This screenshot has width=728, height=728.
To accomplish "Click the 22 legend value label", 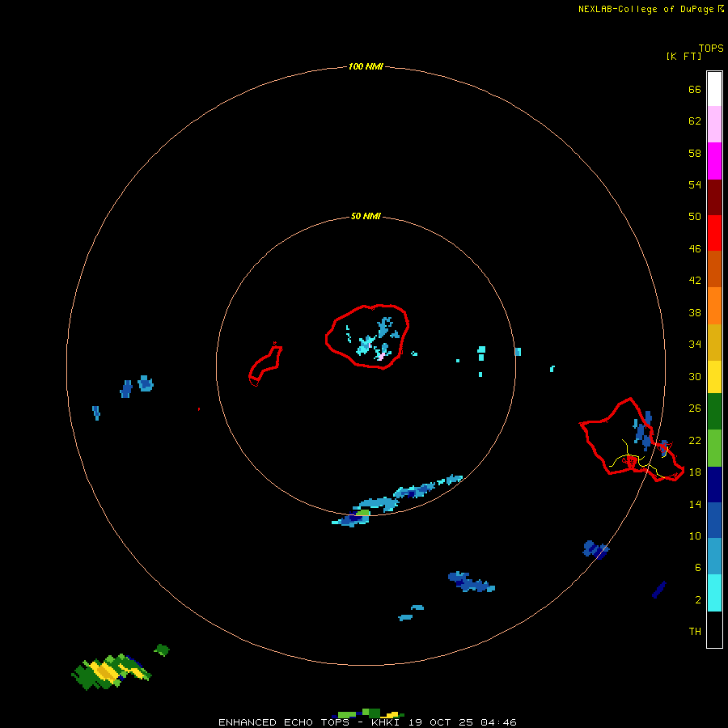I will click(x=695, y=440).
